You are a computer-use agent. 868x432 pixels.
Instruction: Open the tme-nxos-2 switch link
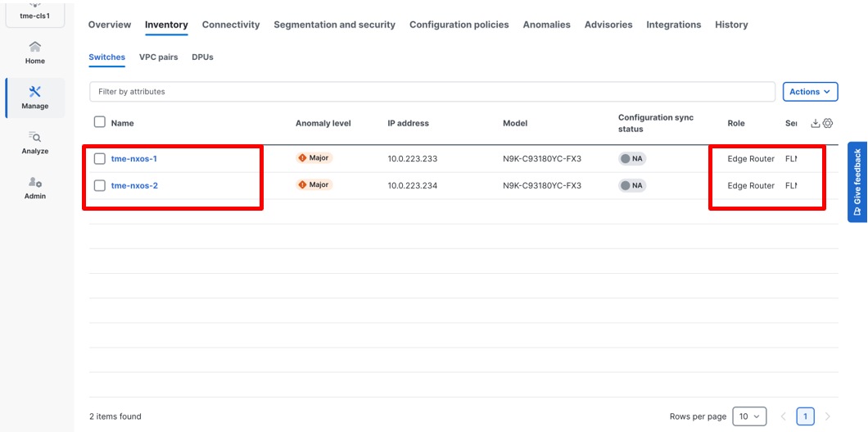134,185
